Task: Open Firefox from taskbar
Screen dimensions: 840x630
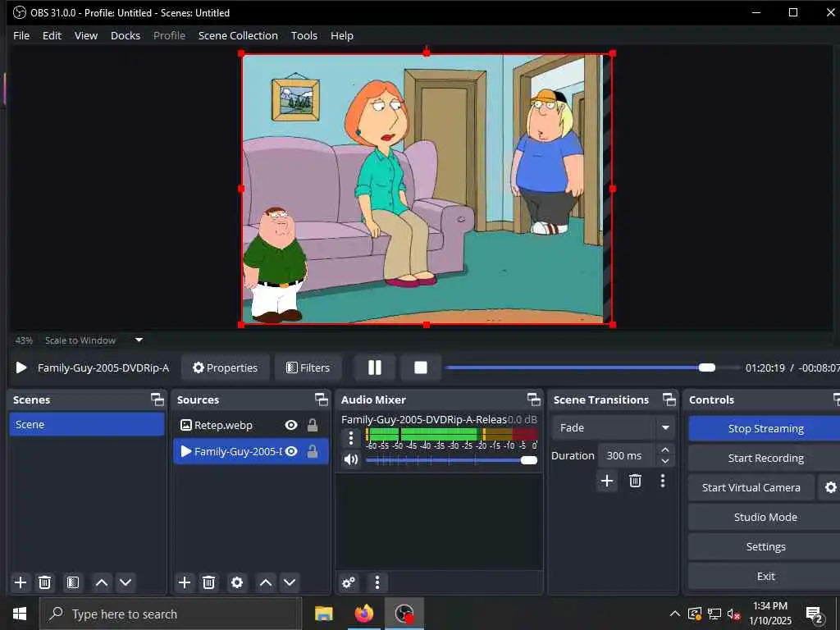Action: (363, 614)
